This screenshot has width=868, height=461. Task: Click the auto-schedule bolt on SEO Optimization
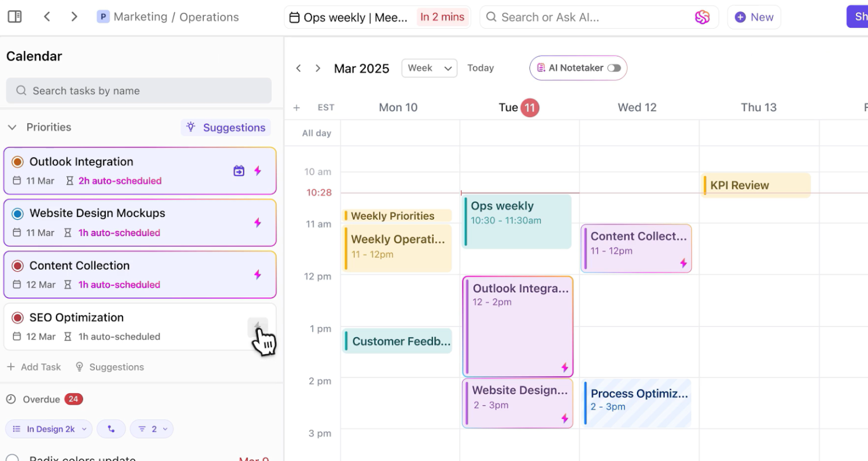[x=258, y=327]
